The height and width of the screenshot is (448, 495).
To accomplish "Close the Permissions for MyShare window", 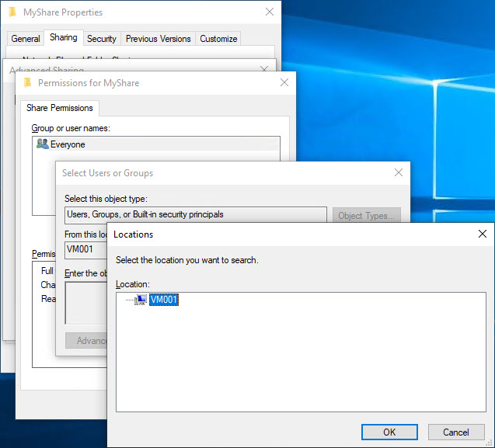I will 284,83.
